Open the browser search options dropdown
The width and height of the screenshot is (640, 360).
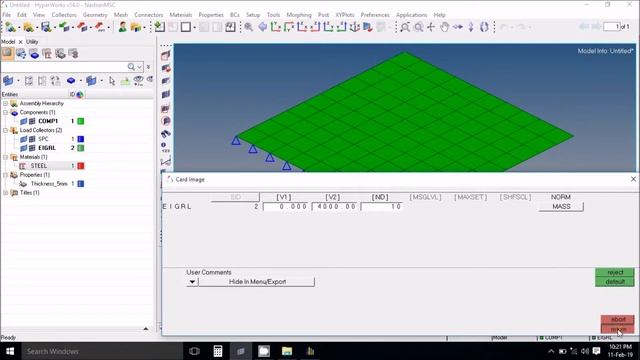tap(140, 67)
